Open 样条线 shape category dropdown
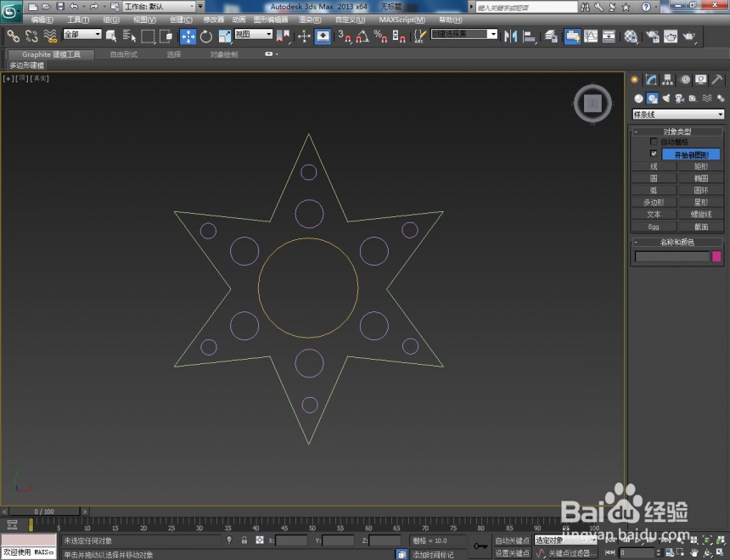Screen dimensions: 730x560 point(678,114)
